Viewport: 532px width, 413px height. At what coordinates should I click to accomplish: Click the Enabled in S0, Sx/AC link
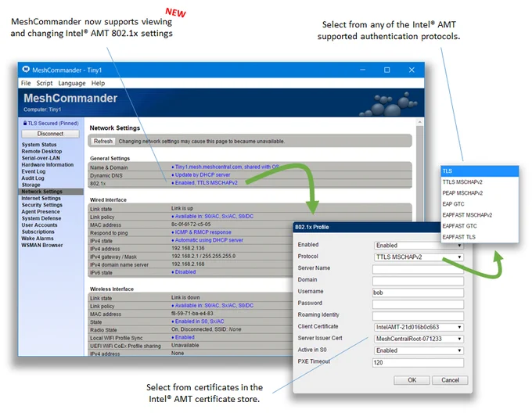click(x=198, y=321)
